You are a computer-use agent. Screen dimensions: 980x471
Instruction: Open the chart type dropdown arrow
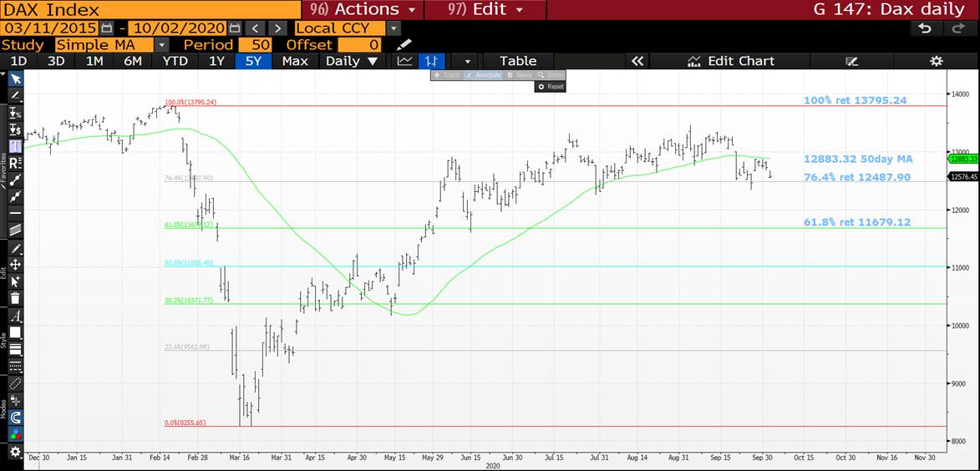(468, 61)
